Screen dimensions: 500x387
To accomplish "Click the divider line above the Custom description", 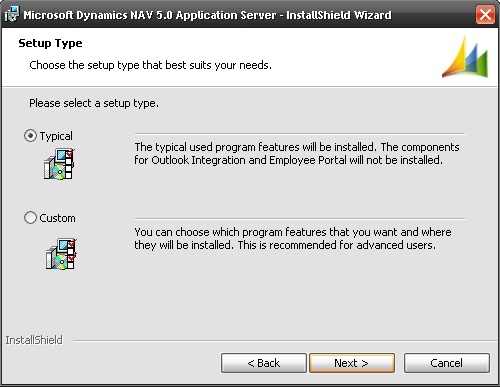I will 300,219.
